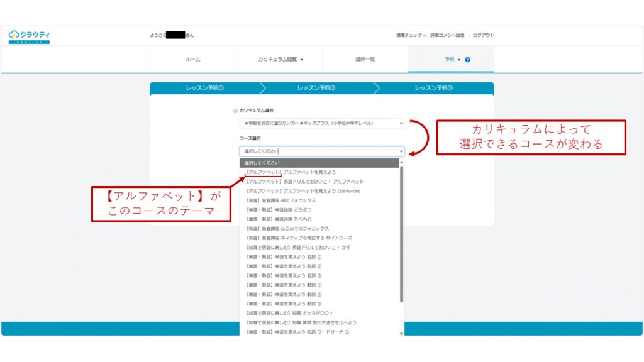This screenshot has width=644, height=362.
Task: Open 評価コメント設定 link
Action: (447, 36)
